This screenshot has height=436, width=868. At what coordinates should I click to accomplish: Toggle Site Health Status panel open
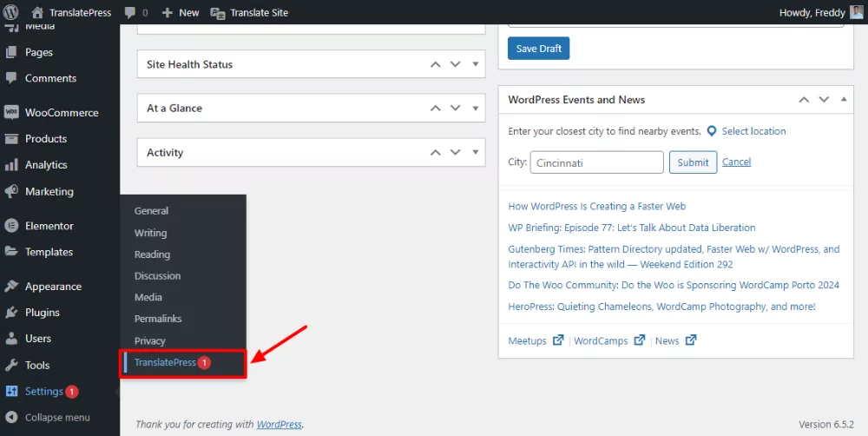[476, 64]
